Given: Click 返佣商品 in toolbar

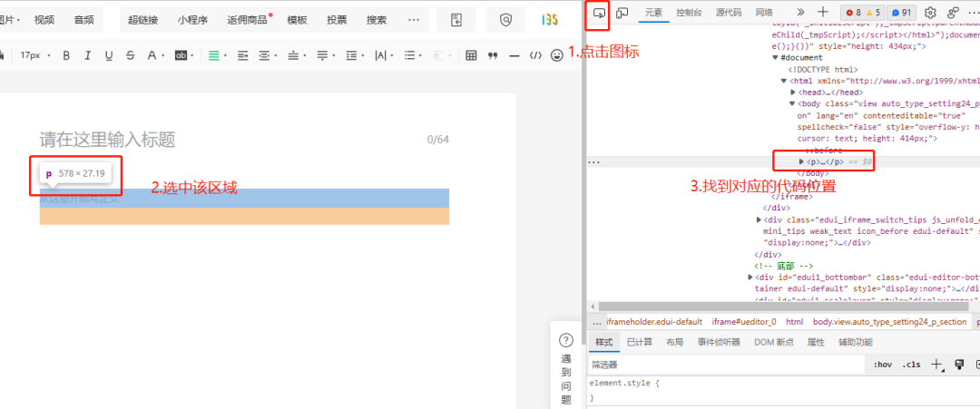Looking at the screenshot, I should [x=248, y=20].
